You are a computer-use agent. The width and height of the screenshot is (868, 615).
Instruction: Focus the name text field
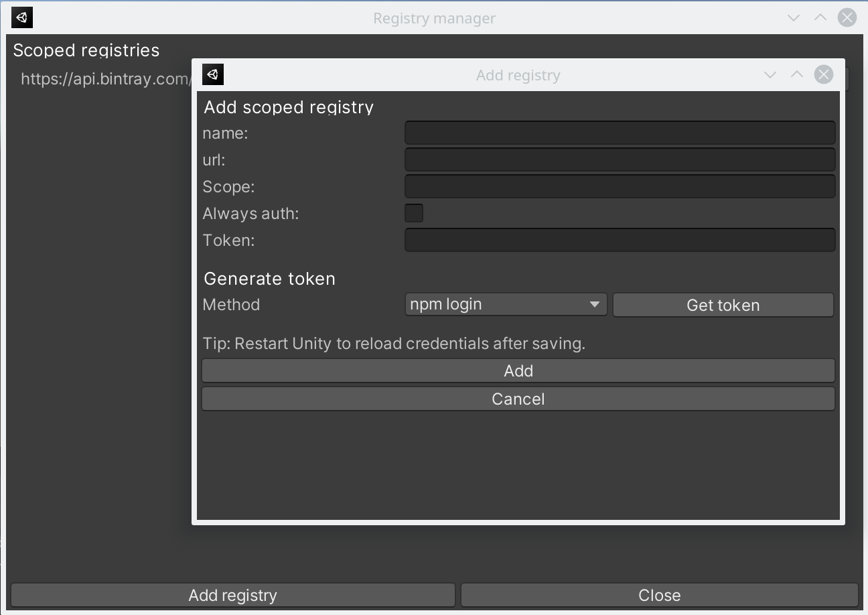pyautogui.click(x=620, y=133)
